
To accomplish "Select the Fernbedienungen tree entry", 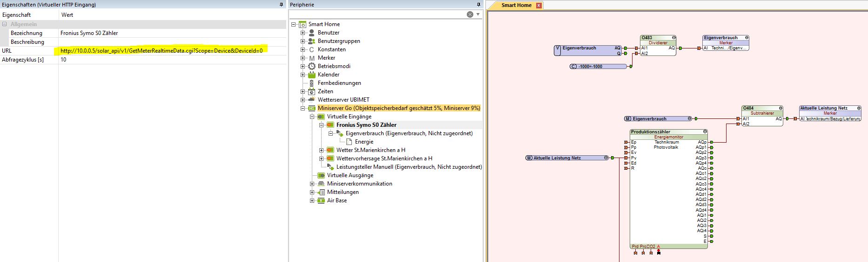I will click(339, 83).
